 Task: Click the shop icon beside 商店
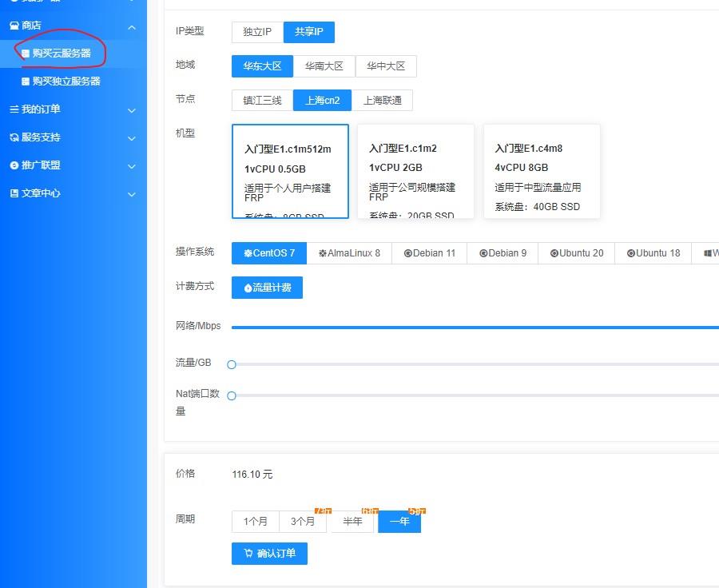(x=14, y=26)
